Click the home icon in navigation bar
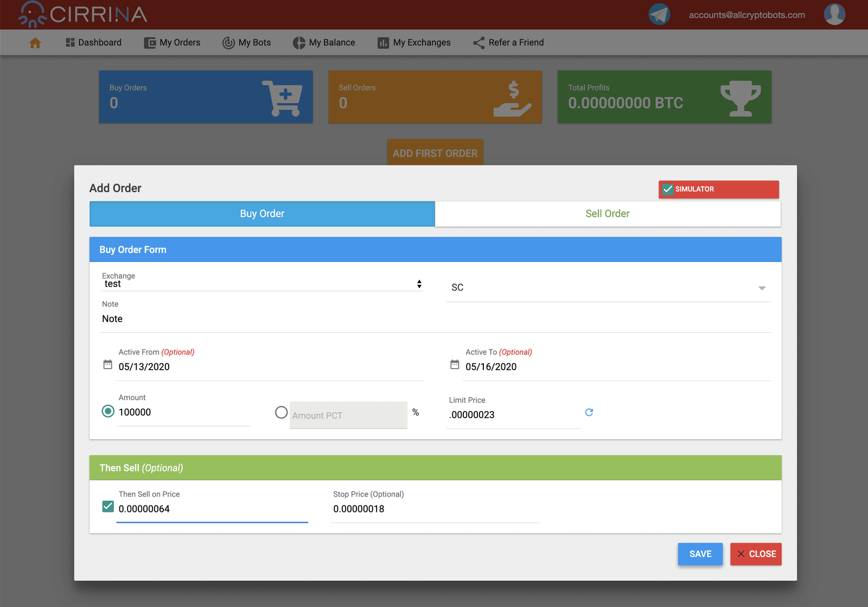This screenshot has width=868, height=607. pyautogui.click(x=35, y=43)
